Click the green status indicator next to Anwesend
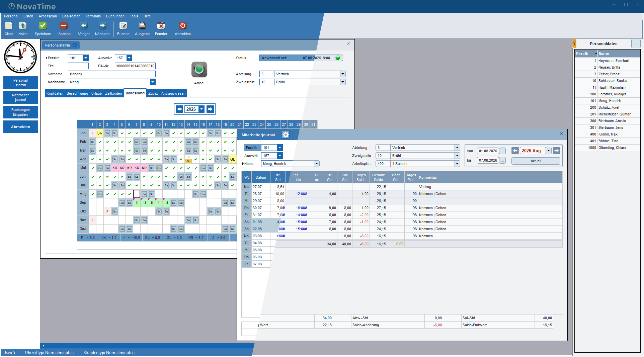Screen dimensions: 644x357 click(x=338, y=58)
